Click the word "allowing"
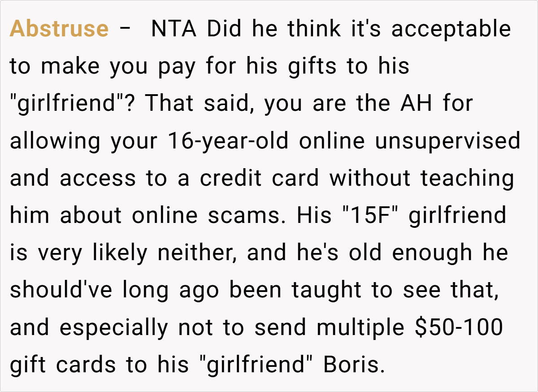 pos(55,141)
